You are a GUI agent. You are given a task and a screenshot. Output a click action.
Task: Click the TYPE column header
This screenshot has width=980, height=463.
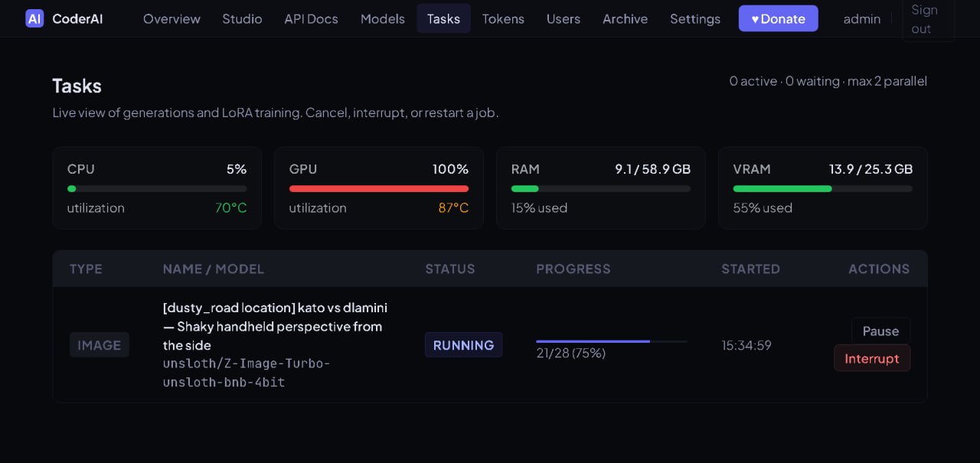pos(86,269)
